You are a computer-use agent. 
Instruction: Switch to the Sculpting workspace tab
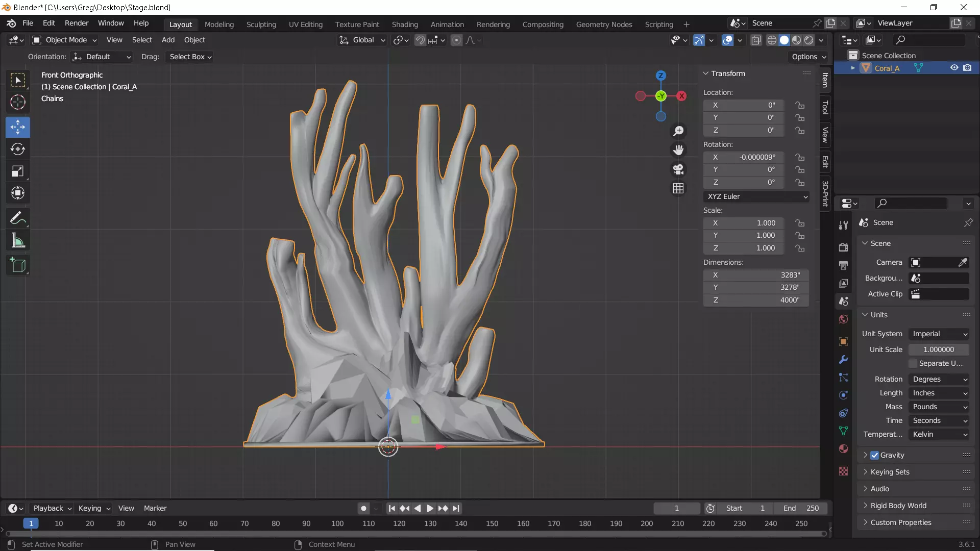261,24
